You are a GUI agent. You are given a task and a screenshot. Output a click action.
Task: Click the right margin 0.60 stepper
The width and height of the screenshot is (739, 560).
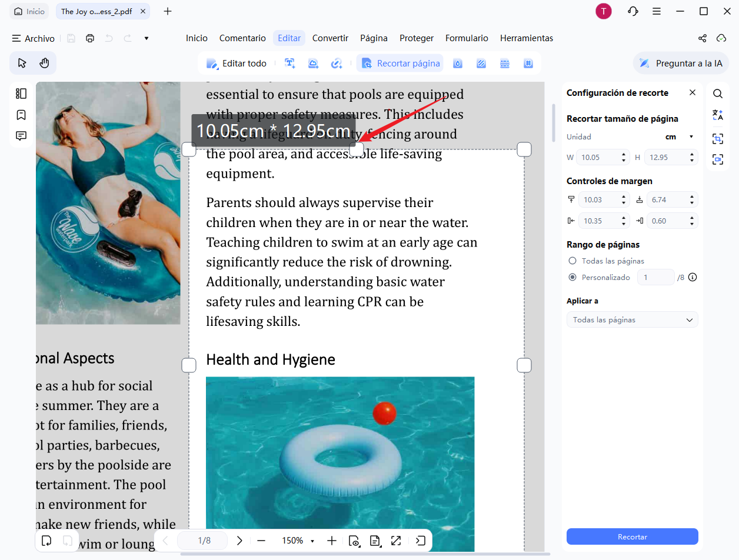click(x=692, y=221)
